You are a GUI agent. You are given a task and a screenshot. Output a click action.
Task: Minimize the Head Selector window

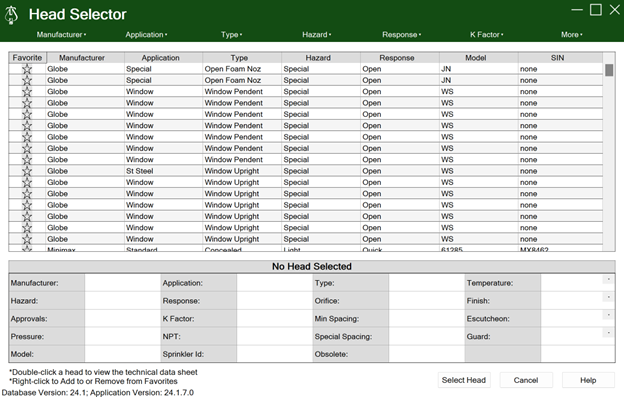tap(577, 10)
